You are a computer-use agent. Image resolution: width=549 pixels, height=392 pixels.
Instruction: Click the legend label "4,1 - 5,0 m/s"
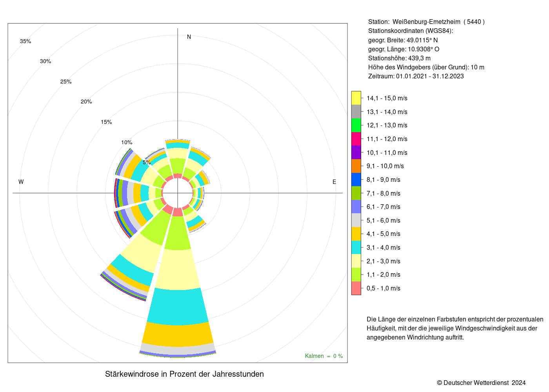(384, 234)
